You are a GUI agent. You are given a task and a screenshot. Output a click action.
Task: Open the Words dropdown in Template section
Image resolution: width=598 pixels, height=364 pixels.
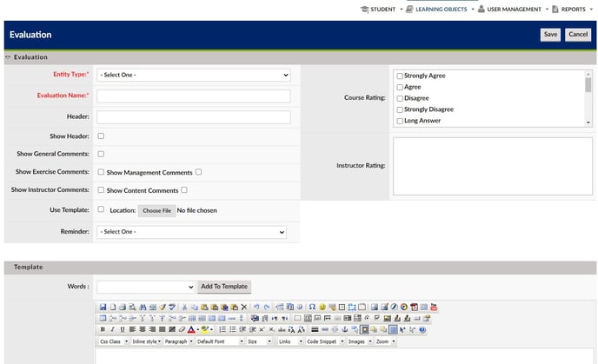(145, 287)
